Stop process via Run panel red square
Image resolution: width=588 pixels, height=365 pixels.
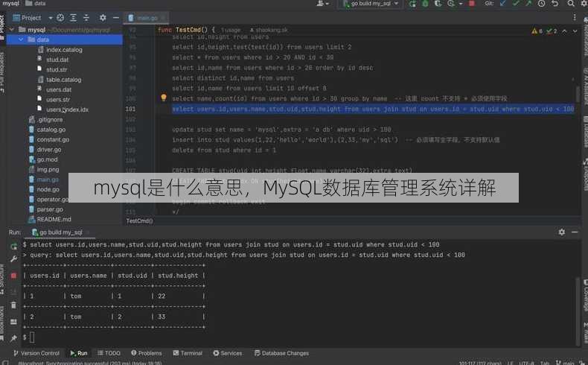coord(13,276)
